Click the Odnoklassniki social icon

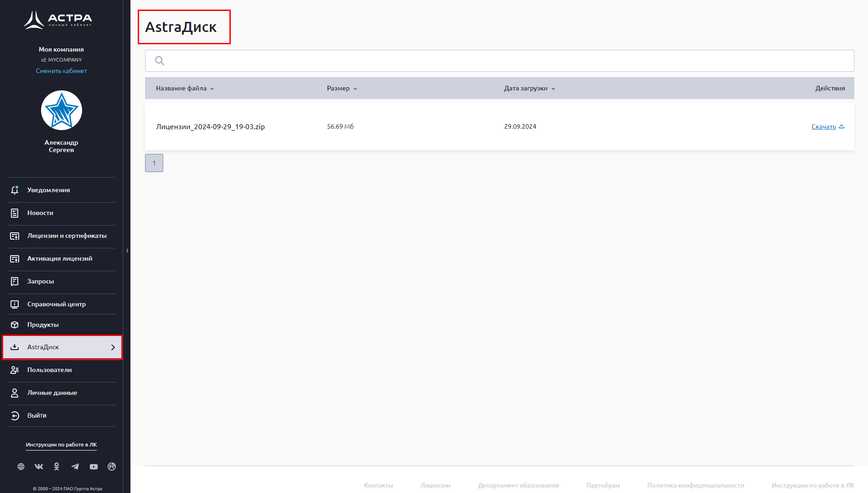(x=57, y=467)
